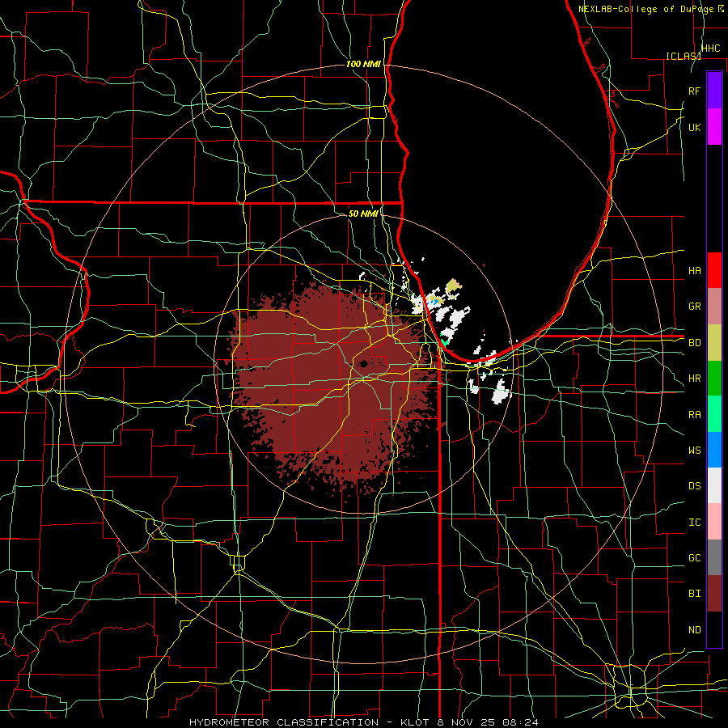This screenshot has width=728, height=728.
Task: Click the 50 NMI range ring label
Action: [x=363, y=214]
